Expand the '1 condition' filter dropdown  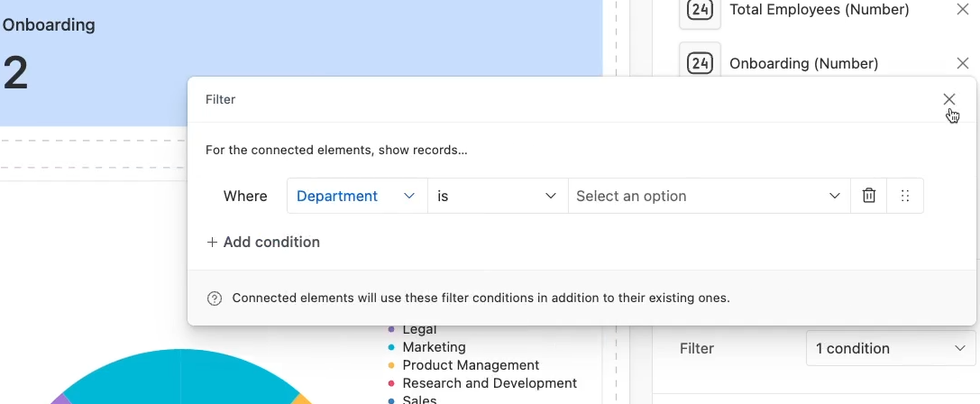click(890, 348)
